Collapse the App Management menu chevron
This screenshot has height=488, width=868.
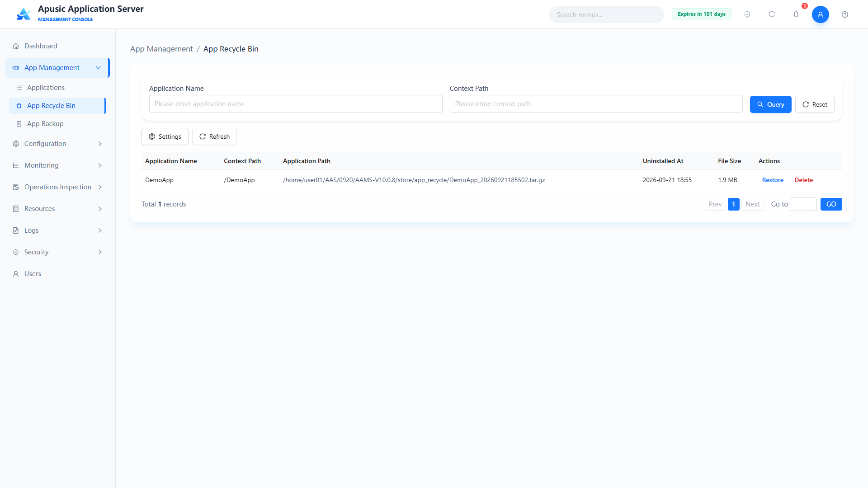(x=98, y=68)
